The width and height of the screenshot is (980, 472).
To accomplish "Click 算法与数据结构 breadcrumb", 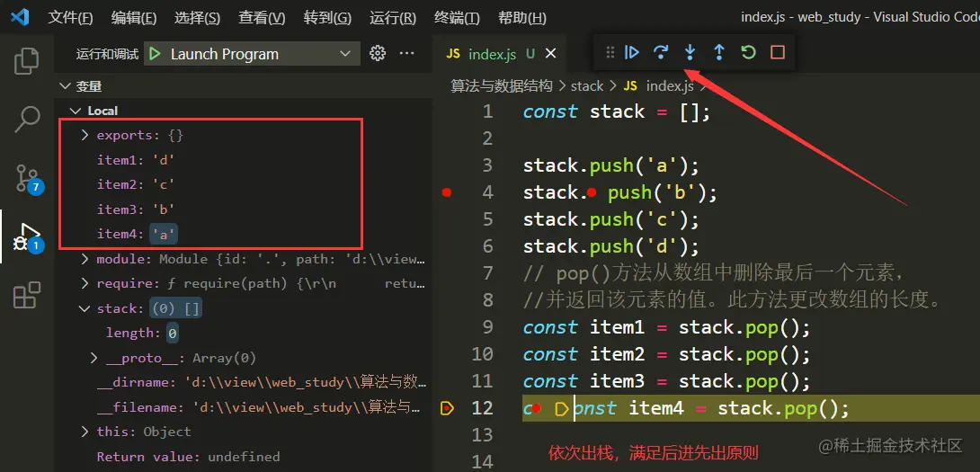I will [502, 85].
